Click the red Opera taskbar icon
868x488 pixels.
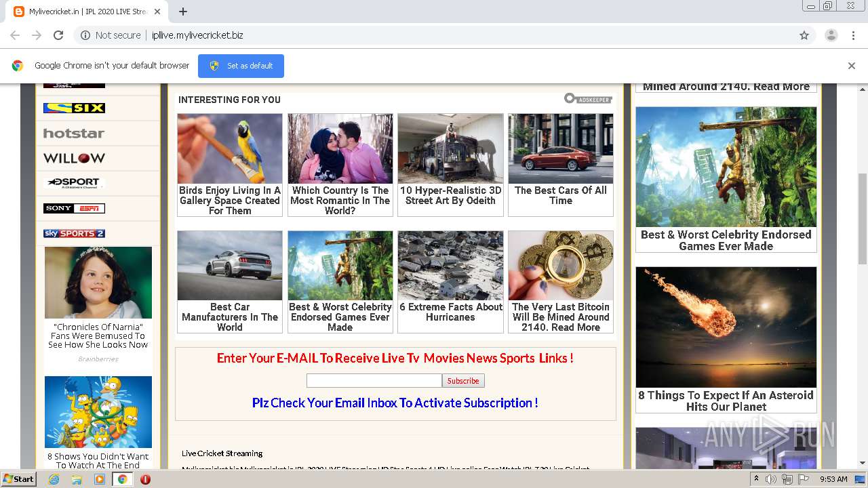(145, 479)
